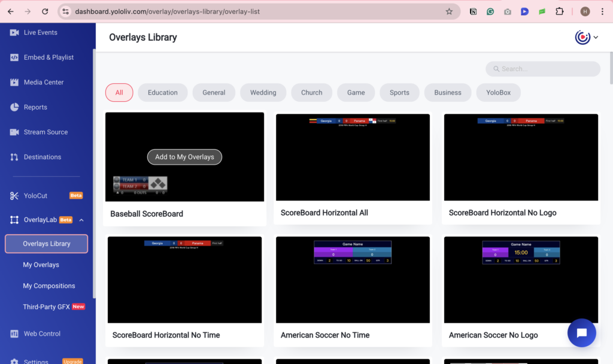Open the Chrome extensions puzzle menu
The width and height of the screenshot is (613, 364).
[559, 11]
